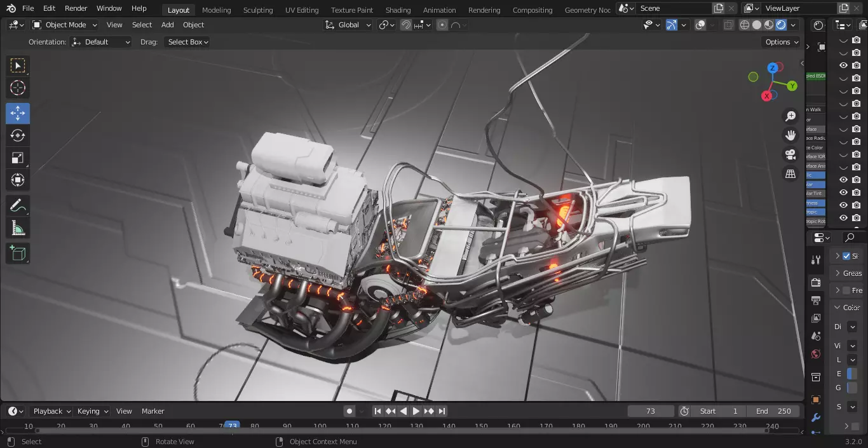Select the Move tool
The image size is (868, 448).
coord(18,113)
